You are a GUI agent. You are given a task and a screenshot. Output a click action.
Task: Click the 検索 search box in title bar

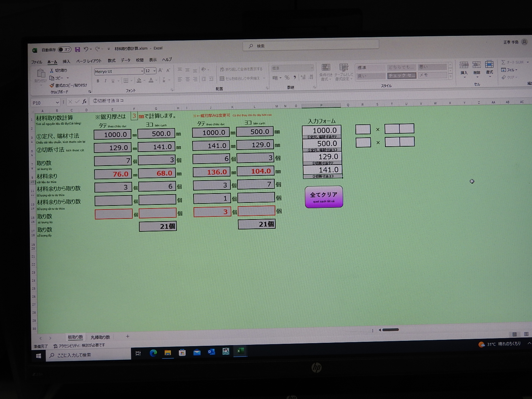click(311, 45)
